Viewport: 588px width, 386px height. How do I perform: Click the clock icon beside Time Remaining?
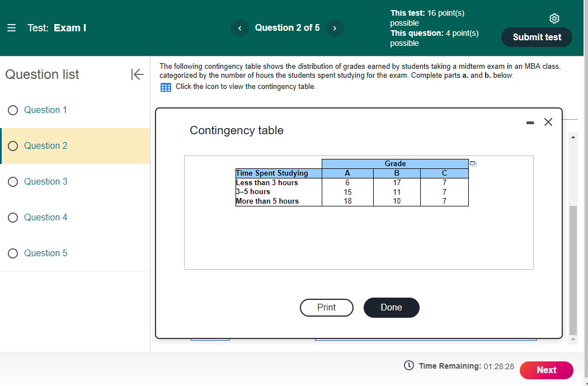click(408, 366)
